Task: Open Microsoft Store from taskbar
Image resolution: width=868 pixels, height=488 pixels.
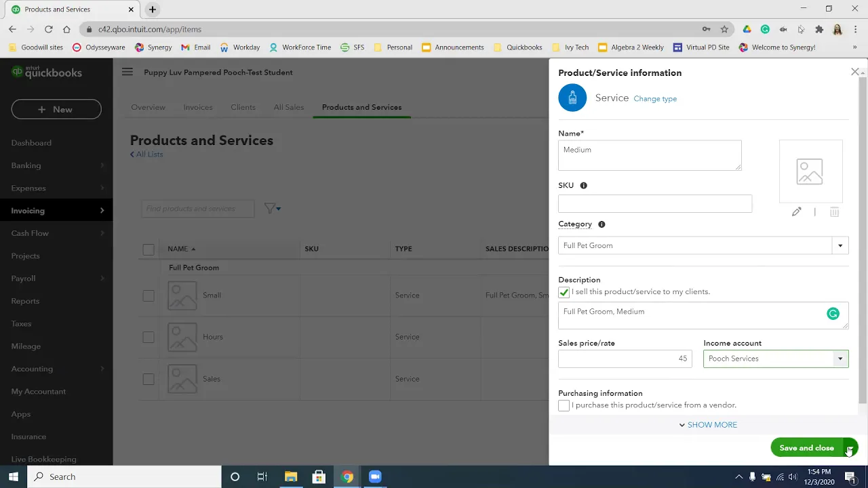Action: (x=319, y=476)
